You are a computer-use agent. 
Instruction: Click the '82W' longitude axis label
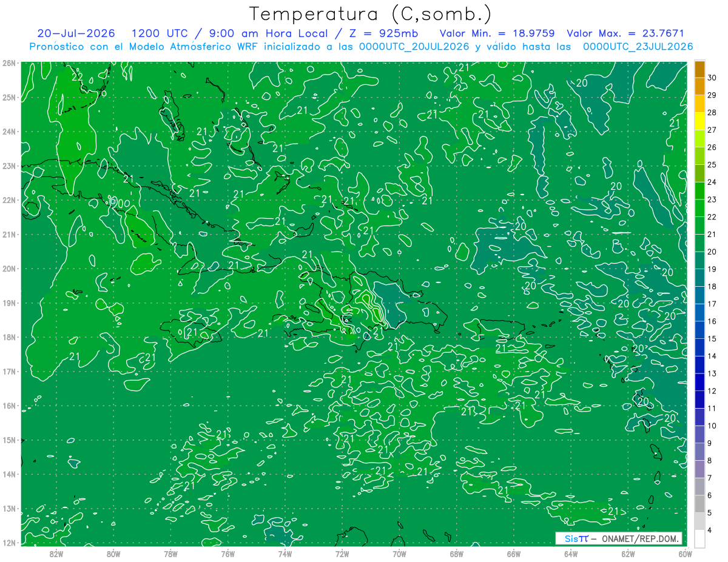click(56, 554)
